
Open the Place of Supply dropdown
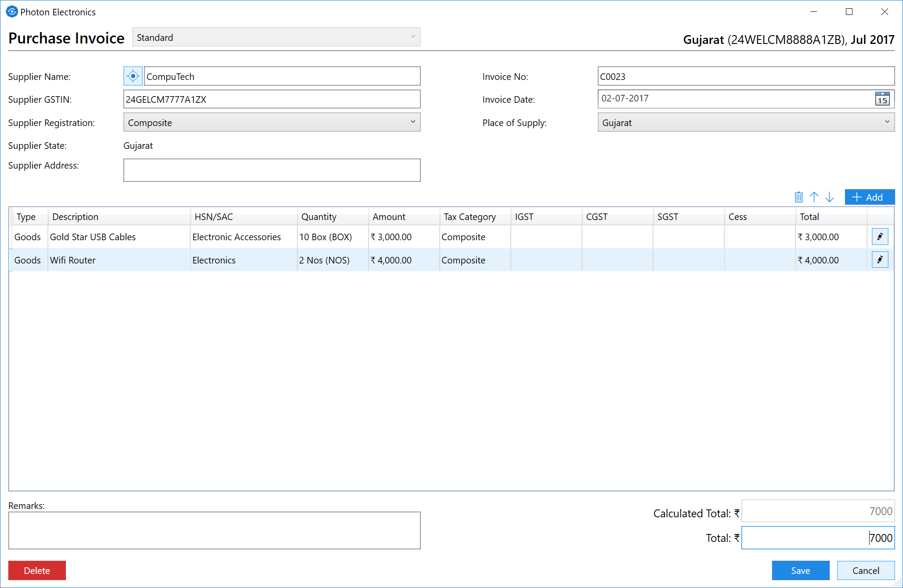[887, 122]
